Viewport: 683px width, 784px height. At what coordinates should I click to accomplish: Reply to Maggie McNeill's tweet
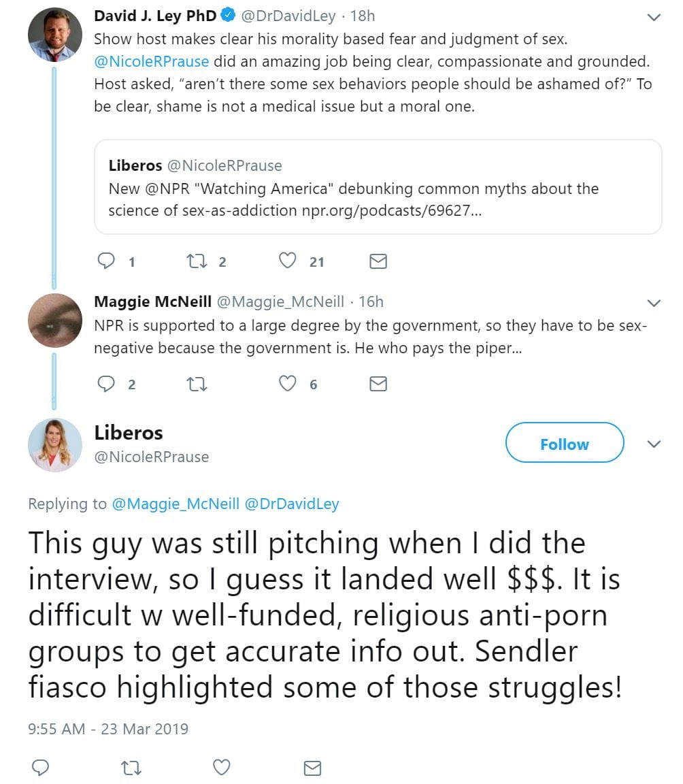(107, 385)
